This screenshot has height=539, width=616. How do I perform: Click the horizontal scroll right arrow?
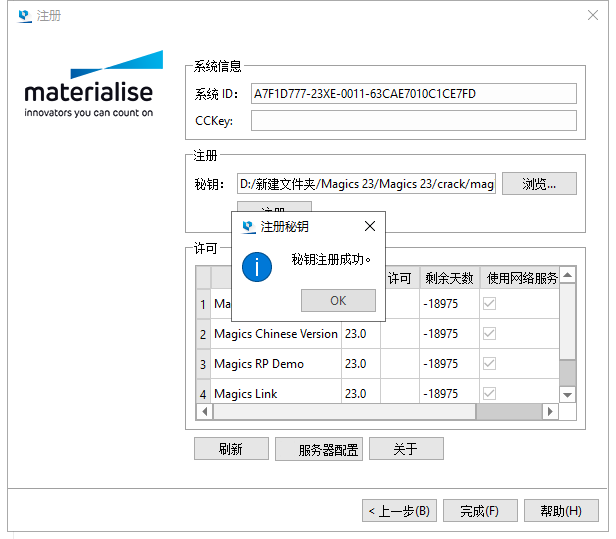(550, 412)
